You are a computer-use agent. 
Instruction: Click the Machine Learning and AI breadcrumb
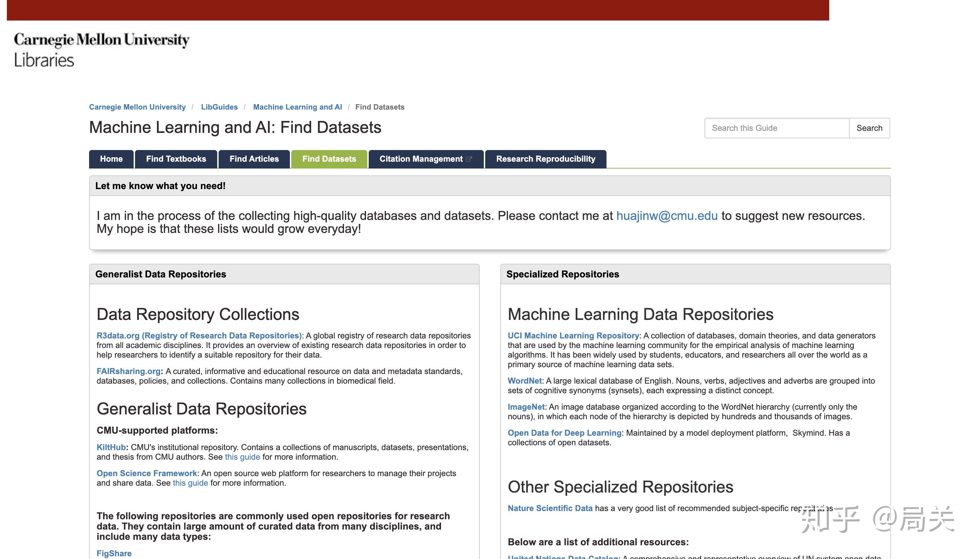pyautogui.click(x=297, y=107)
